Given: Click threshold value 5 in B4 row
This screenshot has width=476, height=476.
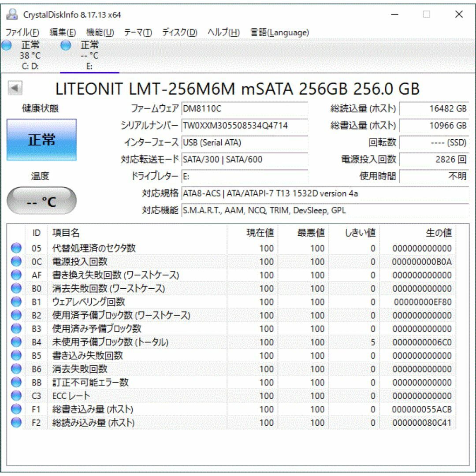Looking at the screenshot, I should coord(373,342).
